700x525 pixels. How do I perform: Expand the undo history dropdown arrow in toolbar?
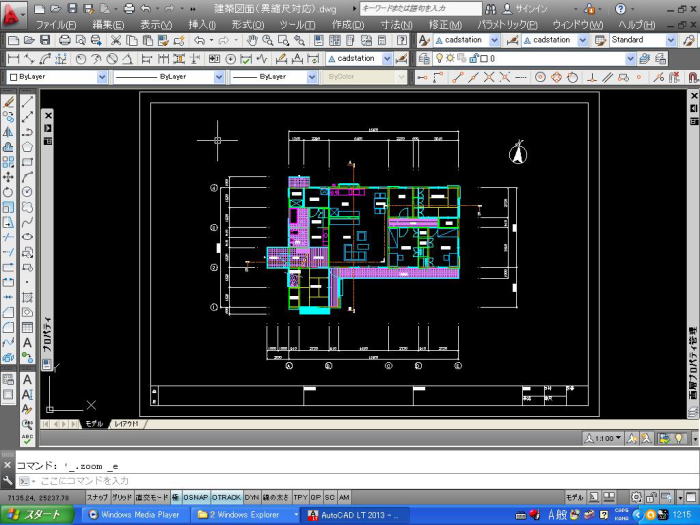click(211, 40)
